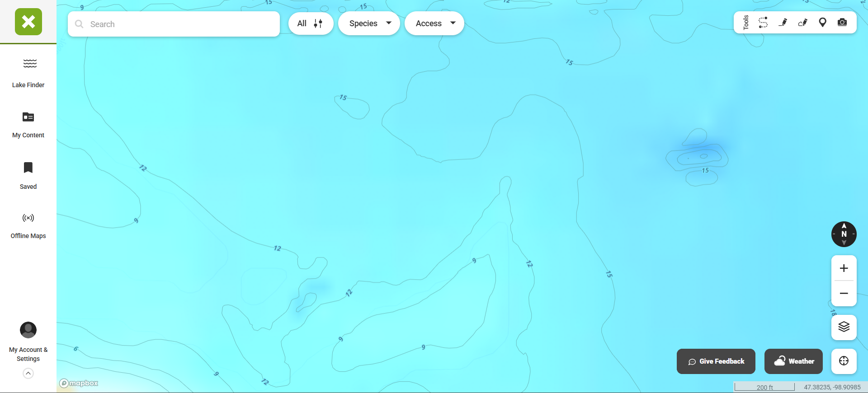This screenshot has height=393, width=868.
Task: Zoom in with the plus button
Action: coord(844,268)
